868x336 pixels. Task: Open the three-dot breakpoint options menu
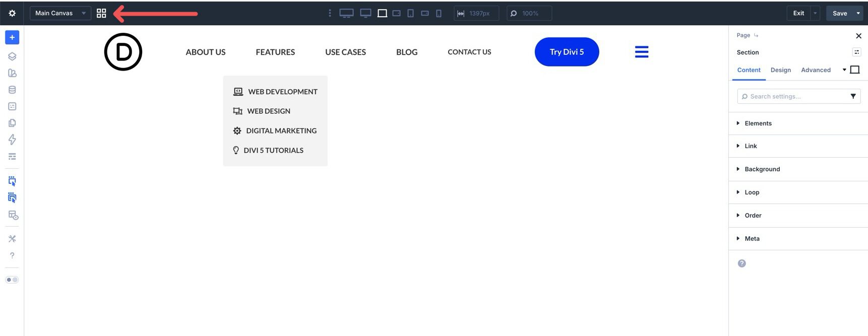pyautogui.click(x=330, y=13)
